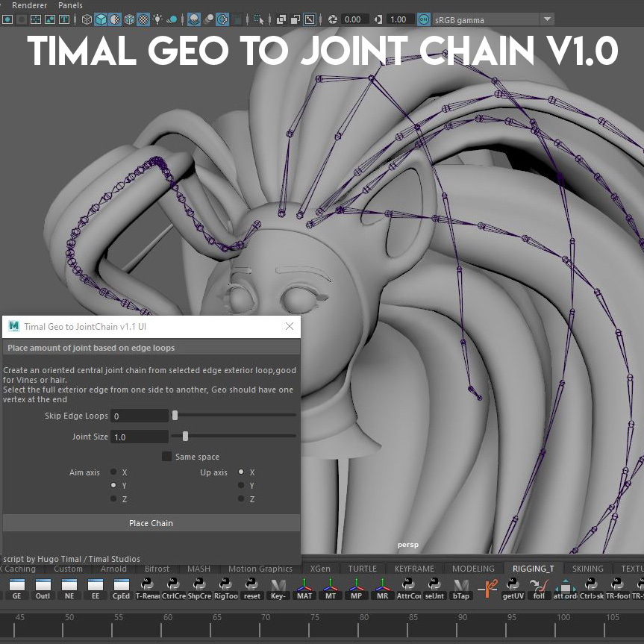Run the CtrlCre python shelf script
Image resolution: width=644 pixels, height=644 pixels.
173,589
